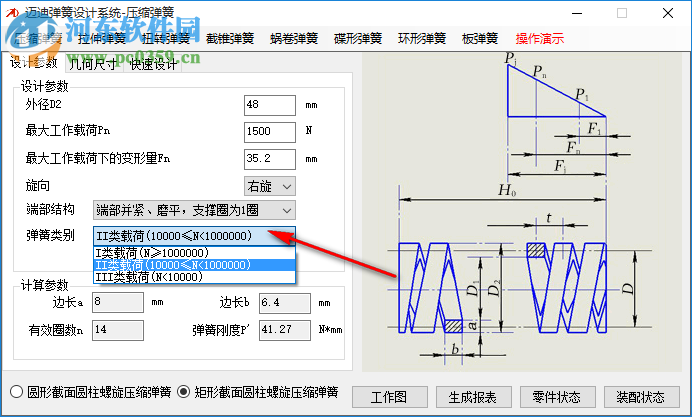Viewport: 692px width, 417px height.
Task: Open the 环形弹簧 menu
Action: (422, 38)
